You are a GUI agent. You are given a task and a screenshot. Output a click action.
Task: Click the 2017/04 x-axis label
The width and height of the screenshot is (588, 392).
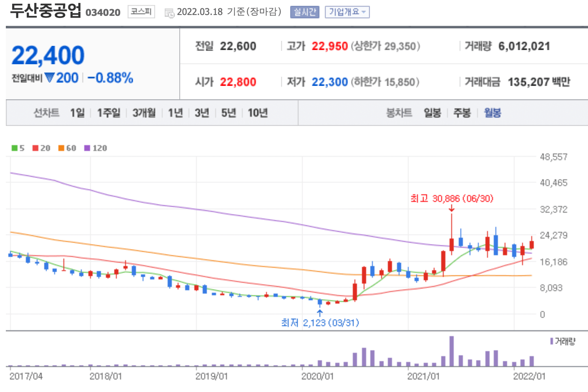click(x=26, y=376)
